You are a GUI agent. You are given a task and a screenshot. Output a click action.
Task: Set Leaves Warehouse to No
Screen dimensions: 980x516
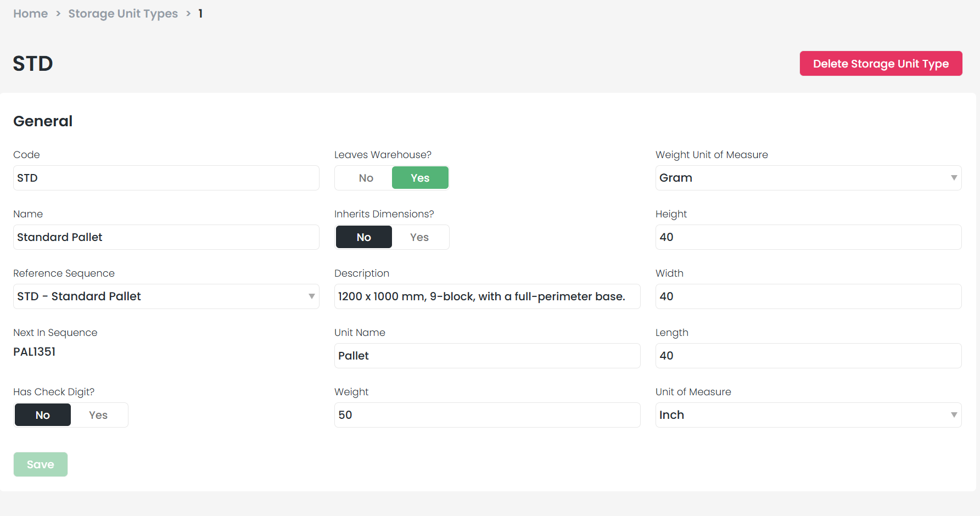(x=366, y=178)
